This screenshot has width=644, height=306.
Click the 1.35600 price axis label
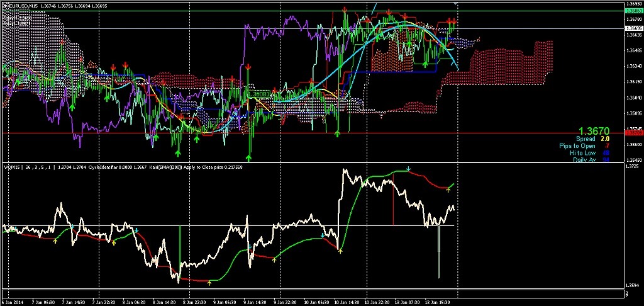click(x=634, y=144)
